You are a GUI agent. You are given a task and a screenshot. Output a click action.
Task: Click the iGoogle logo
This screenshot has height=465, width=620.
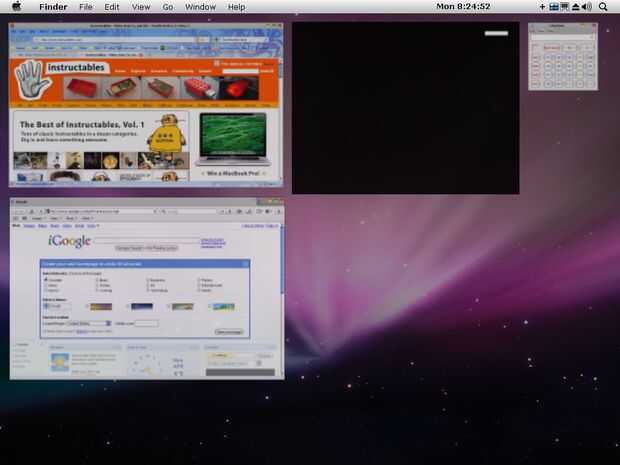click(70, 241)
